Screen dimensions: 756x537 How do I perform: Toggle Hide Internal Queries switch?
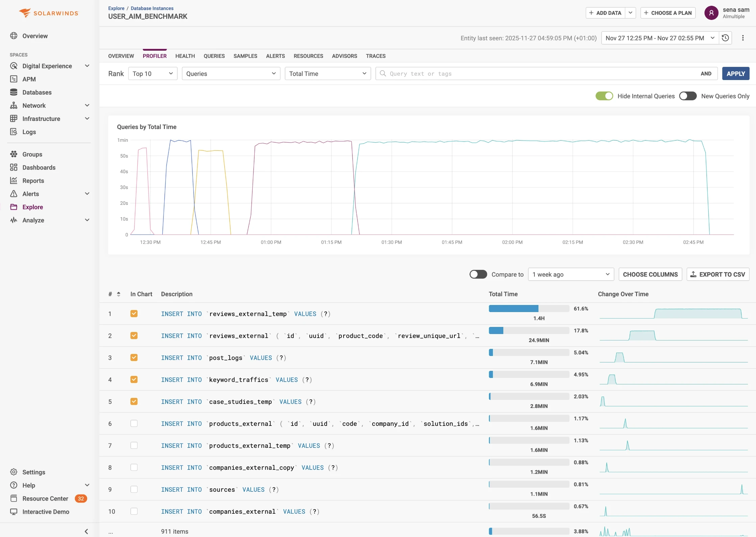pos(604,96)
